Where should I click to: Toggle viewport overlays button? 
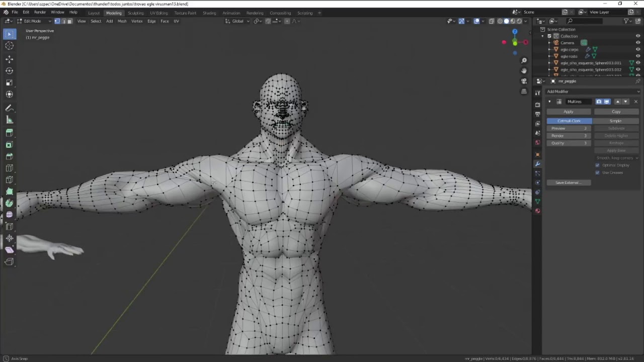point(476,21)
